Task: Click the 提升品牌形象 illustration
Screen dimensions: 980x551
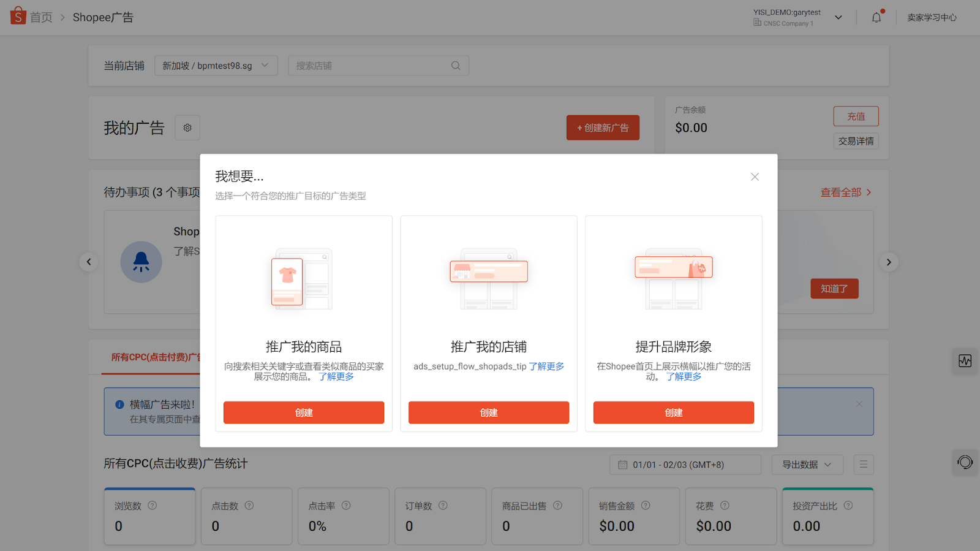Action: click(x=674, y=279)
